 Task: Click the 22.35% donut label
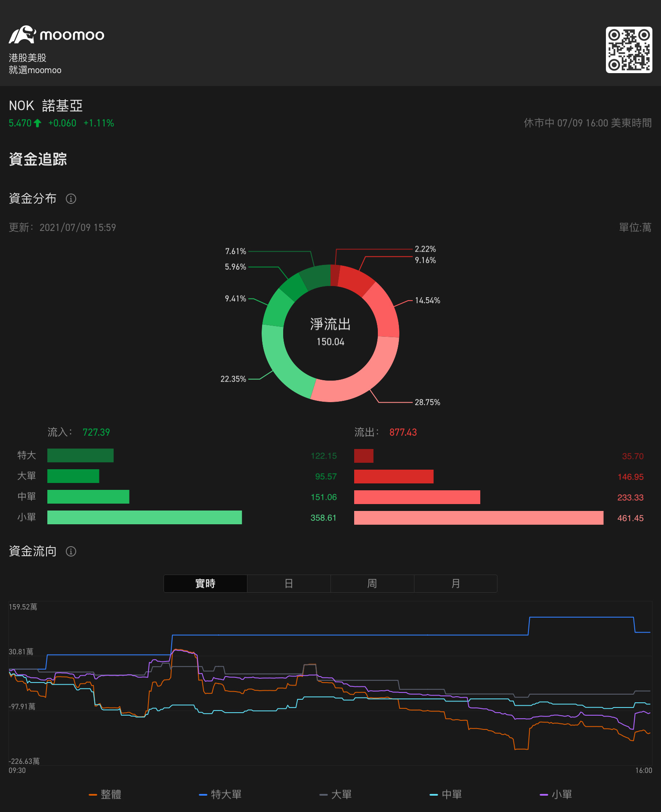(233, 379)
